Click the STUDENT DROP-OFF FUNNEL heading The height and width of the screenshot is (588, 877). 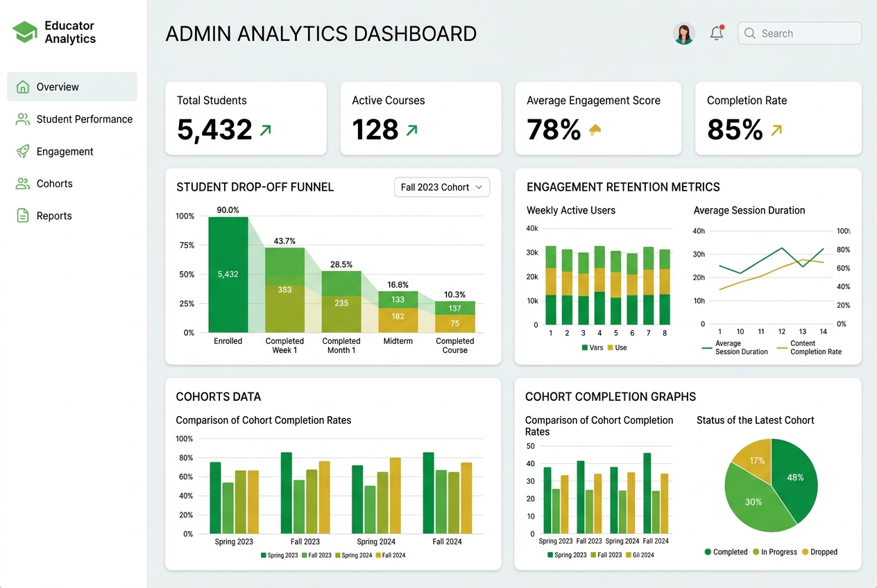255,187
